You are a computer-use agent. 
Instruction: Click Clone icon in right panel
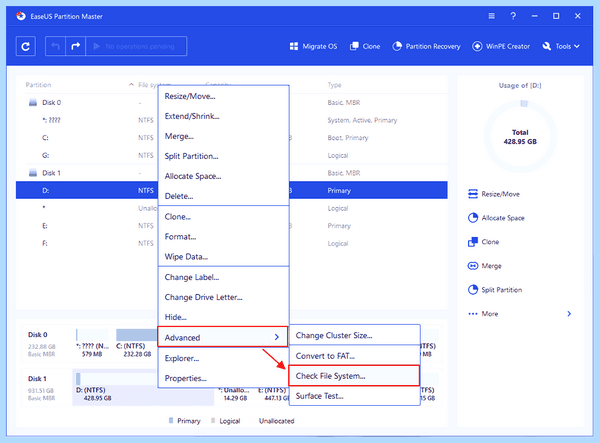tap(473, 242)
